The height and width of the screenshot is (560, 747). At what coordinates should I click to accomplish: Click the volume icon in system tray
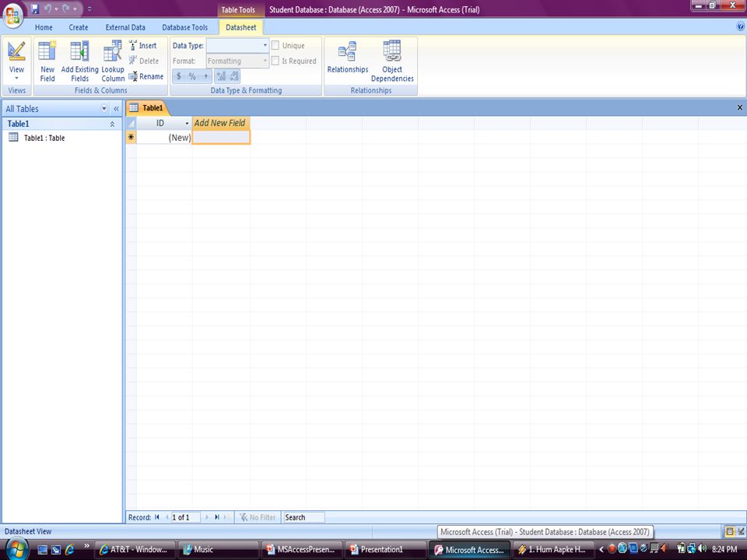(x=702, y=548)
